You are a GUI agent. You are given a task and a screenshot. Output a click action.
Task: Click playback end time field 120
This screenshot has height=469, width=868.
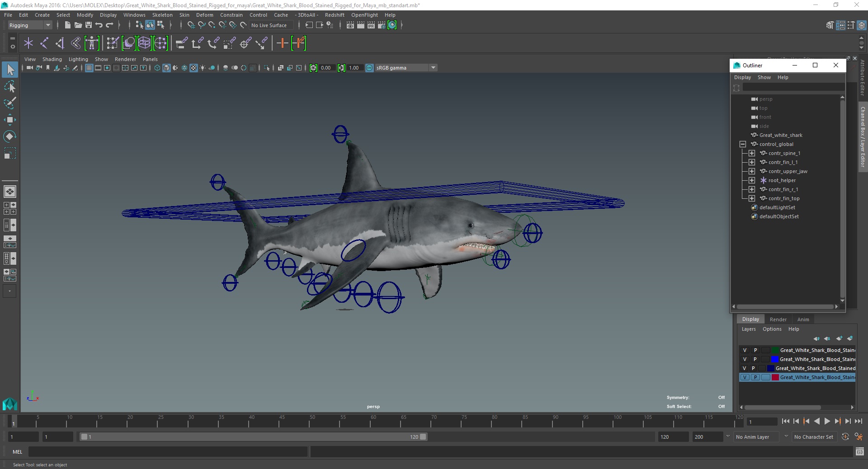pyautogui.click(x=673, y=437)
